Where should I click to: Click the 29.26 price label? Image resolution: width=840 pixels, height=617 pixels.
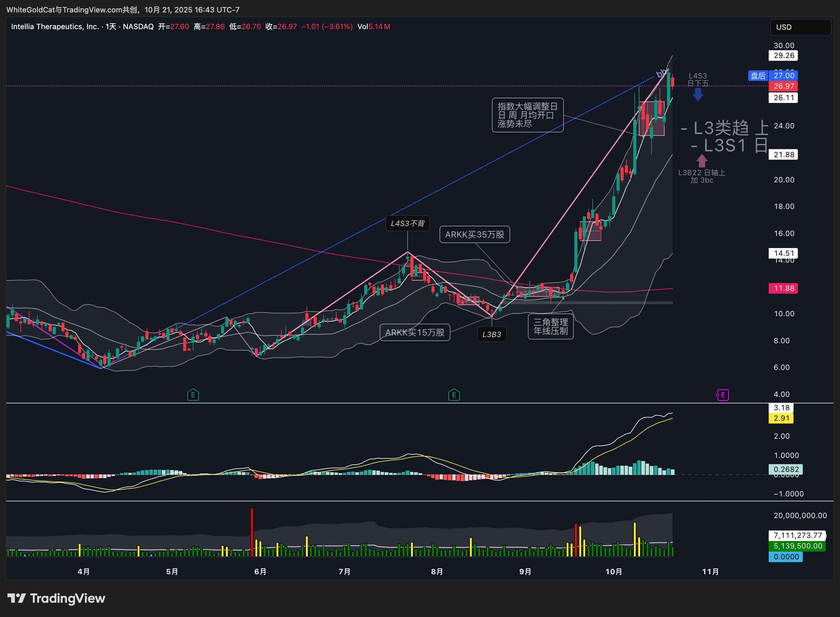coord(783,55)
